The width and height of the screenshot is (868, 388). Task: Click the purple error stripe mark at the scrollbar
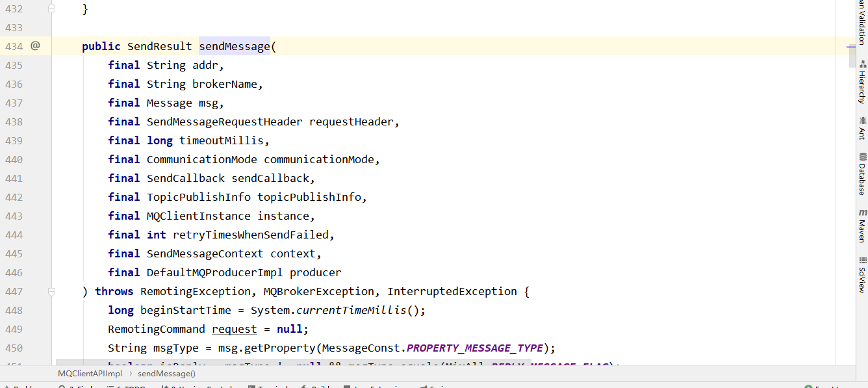(852, 47)
